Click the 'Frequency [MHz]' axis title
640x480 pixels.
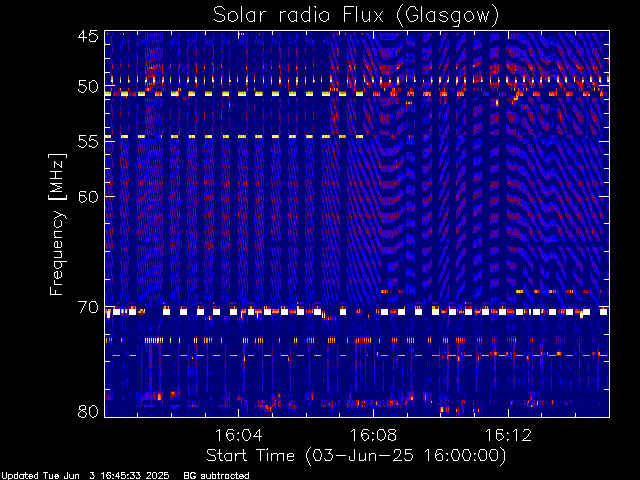tap(57, 224)
